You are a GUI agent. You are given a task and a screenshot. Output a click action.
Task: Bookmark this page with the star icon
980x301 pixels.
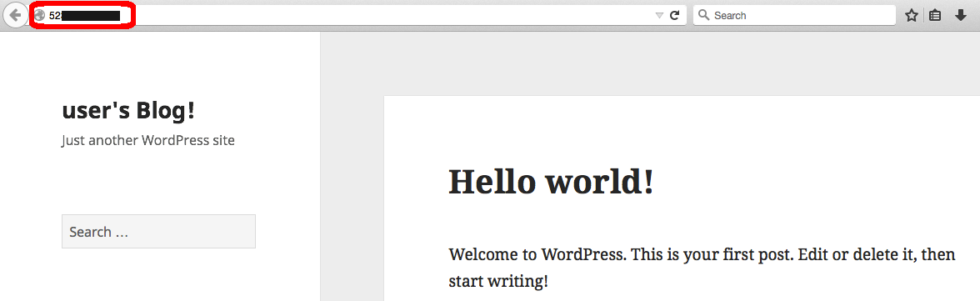(912, 16)
